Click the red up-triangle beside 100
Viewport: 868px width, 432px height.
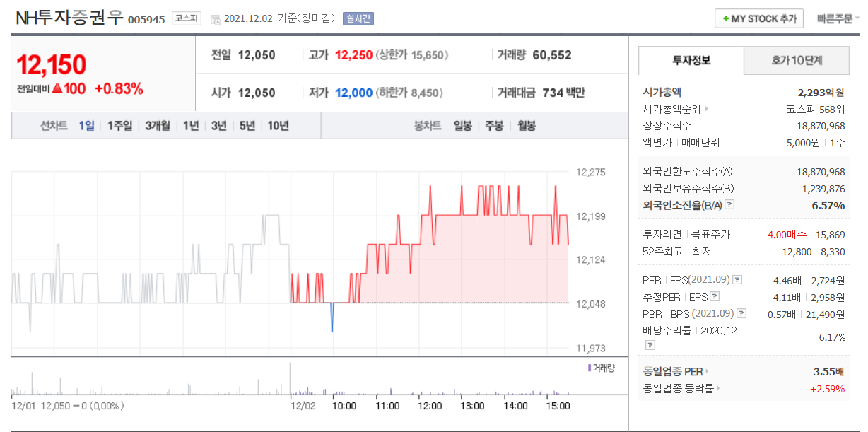tap(57, 89)
